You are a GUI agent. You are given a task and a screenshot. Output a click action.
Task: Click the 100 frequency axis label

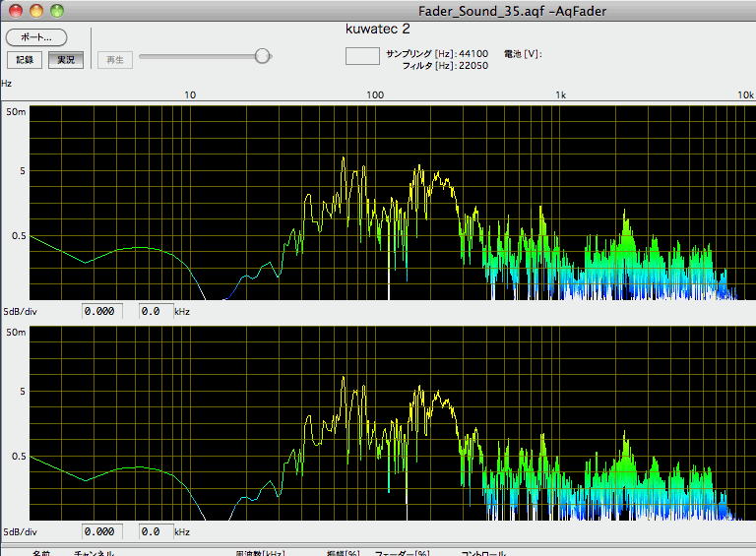pos(375,94)
